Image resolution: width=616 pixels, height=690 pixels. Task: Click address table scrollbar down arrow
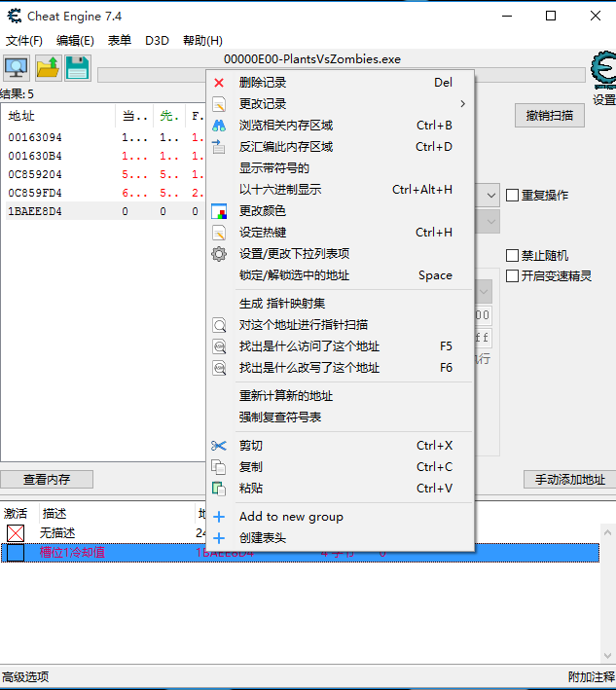click(x=607, y=655)
